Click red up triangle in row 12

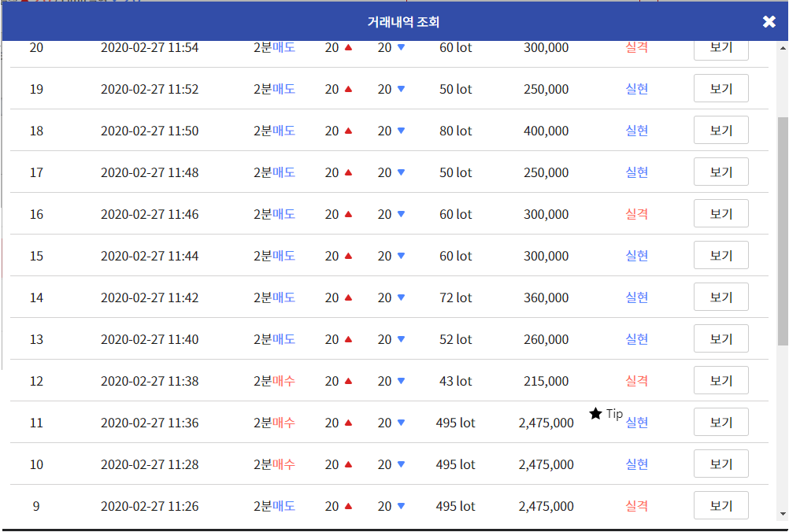(348, 381)
